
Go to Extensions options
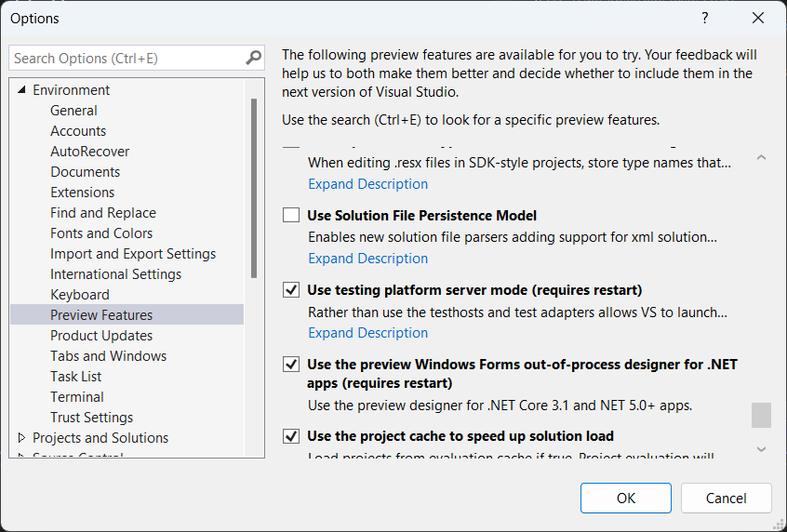(82, 193)
